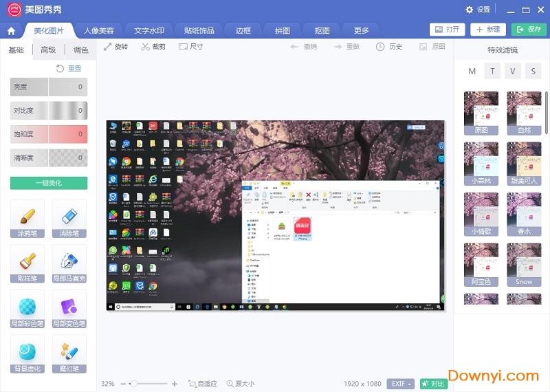The width and height of the screenshot is (550, 392).
Task: Open 历史 history panel
Action: coord(389,47)
